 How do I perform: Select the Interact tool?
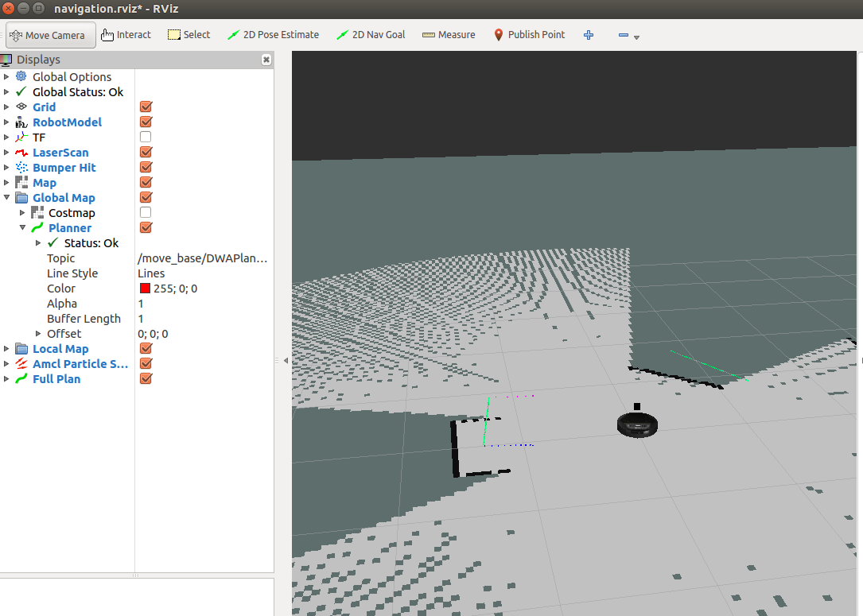point(126,35)
